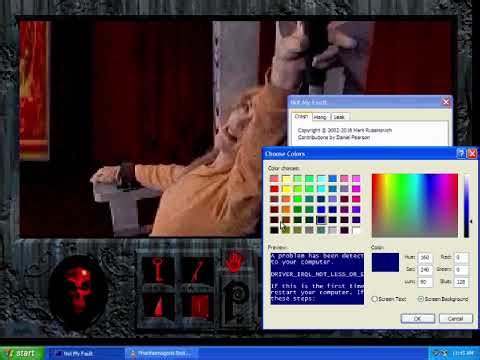Click Cancel in Choose Colors dialog

tap(456, 319)
